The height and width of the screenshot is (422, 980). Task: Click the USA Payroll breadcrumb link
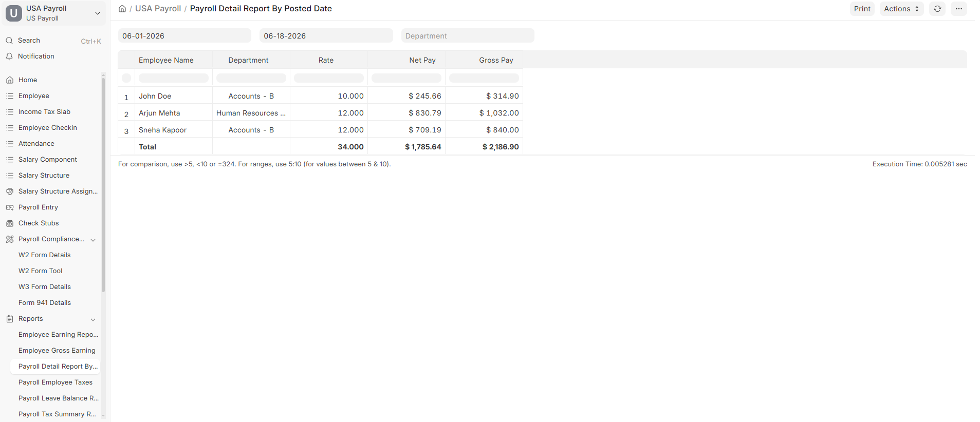click(x=158, y=9)
